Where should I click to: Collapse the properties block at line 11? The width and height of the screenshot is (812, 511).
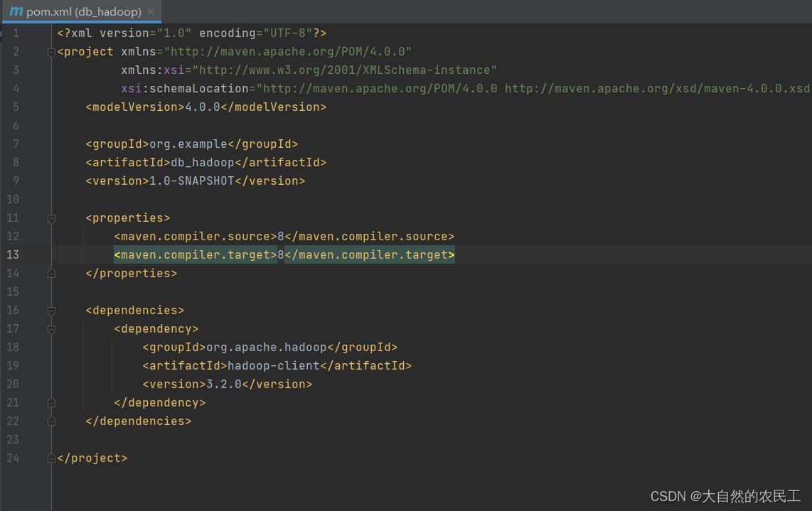pos(51,218)
